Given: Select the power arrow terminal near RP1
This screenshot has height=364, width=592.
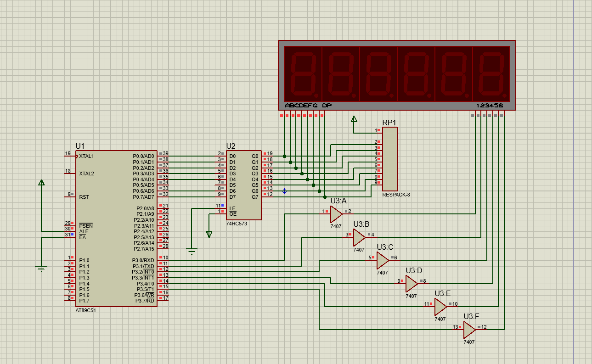Looking at the screenshot, I should pos(354,119).
